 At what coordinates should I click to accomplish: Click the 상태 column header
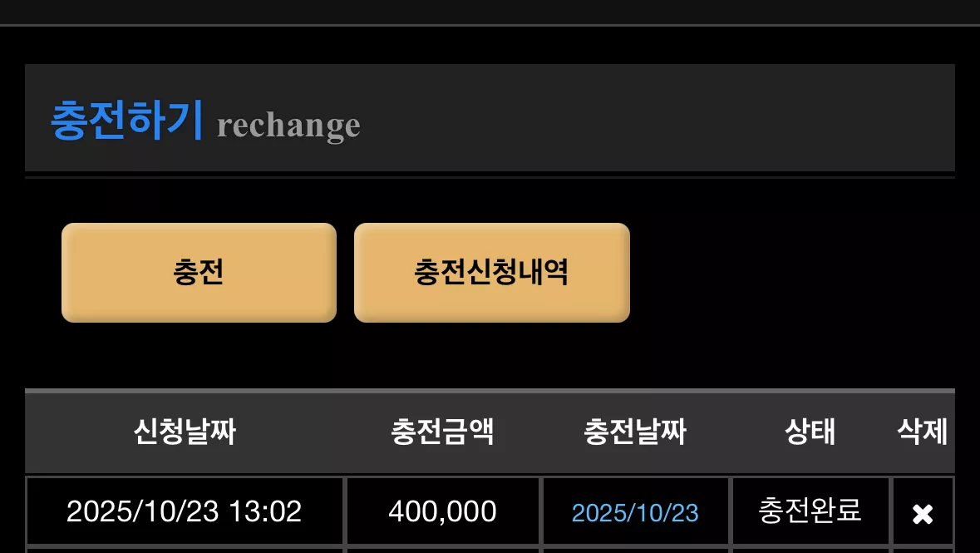(x=810, y=432)
